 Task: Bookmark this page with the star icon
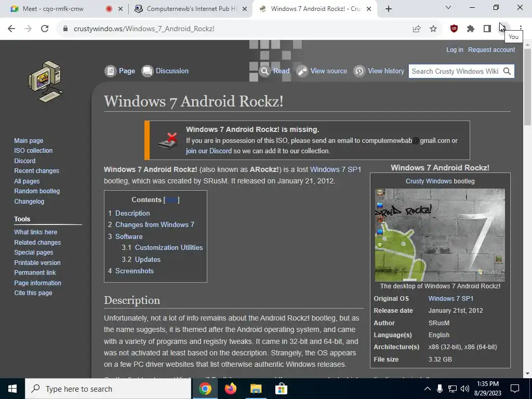click(x=433, y=29)
